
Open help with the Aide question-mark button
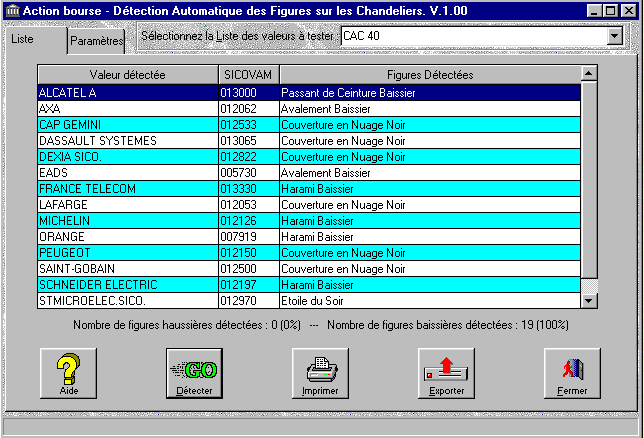(69, 373)
